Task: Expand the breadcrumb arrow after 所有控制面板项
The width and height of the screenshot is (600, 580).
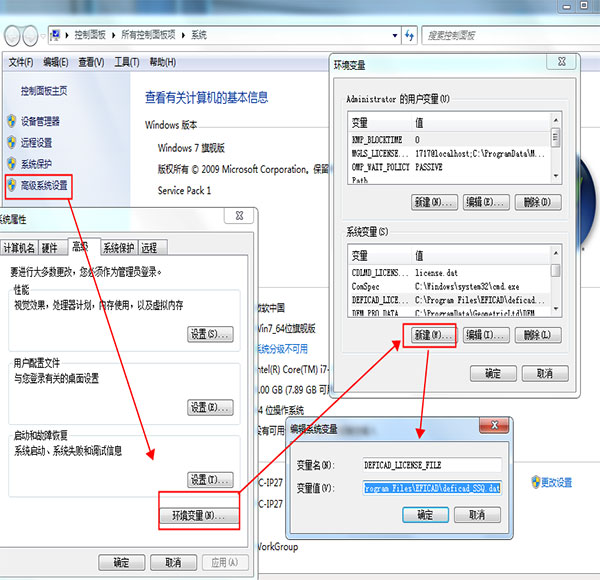Action: (183, 35)
